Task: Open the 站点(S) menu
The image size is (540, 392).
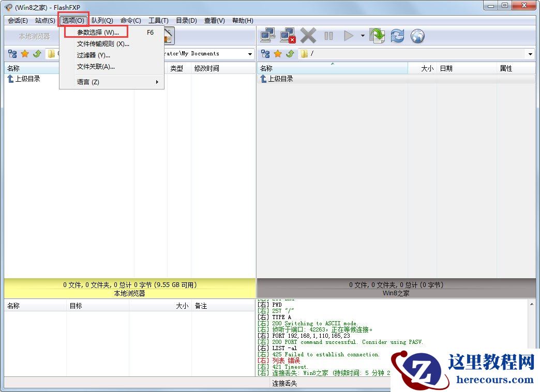Action: click(44, 20)
